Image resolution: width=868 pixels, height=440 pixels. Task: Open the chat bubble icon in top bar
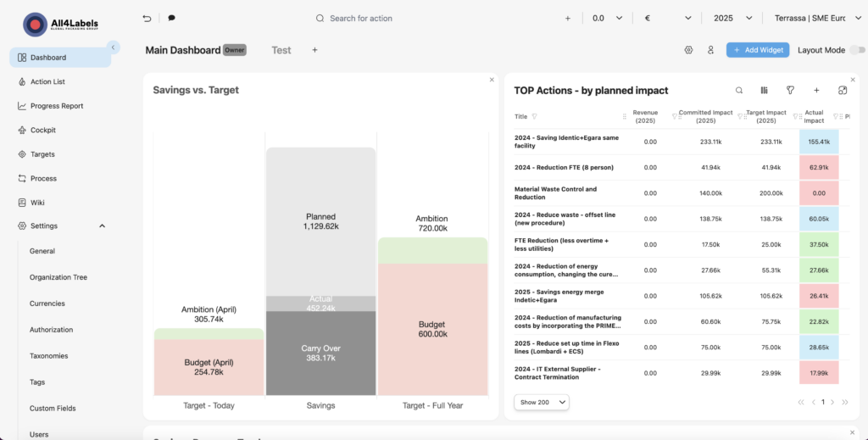(x=172, y=18)
